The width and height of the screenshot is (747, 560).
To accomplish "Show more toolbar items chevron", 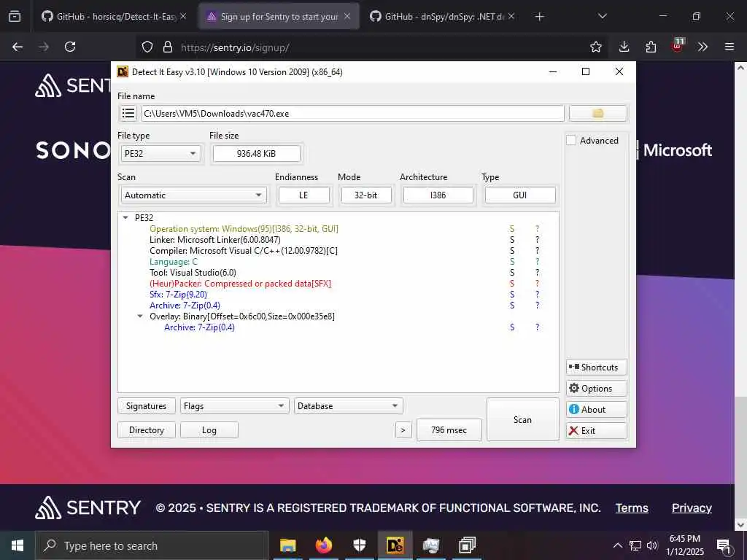I will 703,47.
